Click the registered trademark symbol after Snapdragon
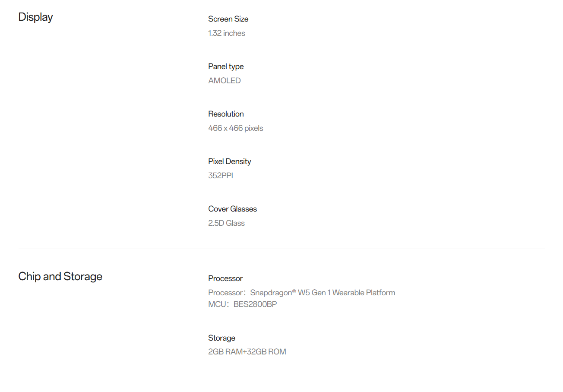The height and width of the screenshot is (392, 563). coord(294,291)
